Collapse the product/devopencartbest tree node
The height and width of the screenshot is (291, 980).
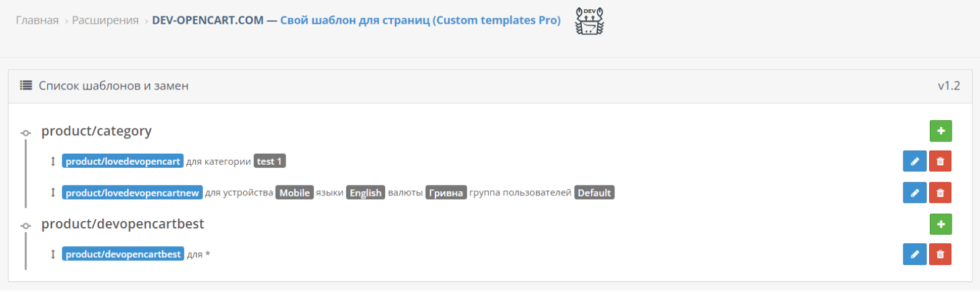pyautogui.click(x=26, y=226)
